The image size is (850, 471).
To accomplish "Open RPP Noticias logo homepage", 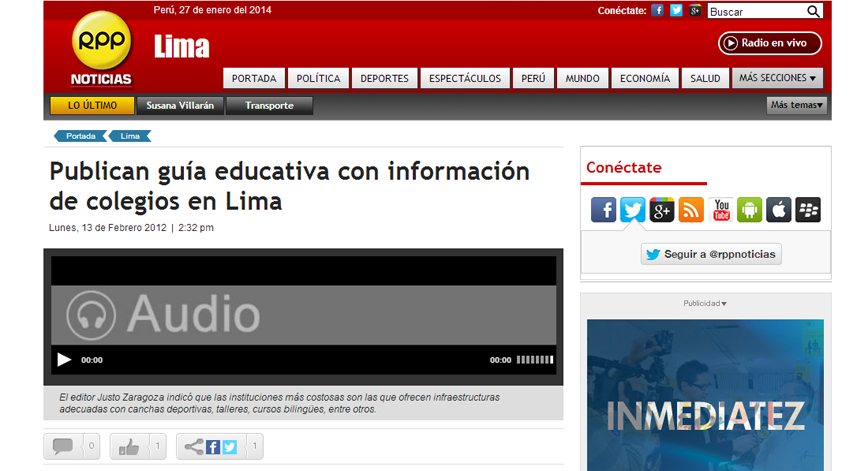I will (101, 49).
